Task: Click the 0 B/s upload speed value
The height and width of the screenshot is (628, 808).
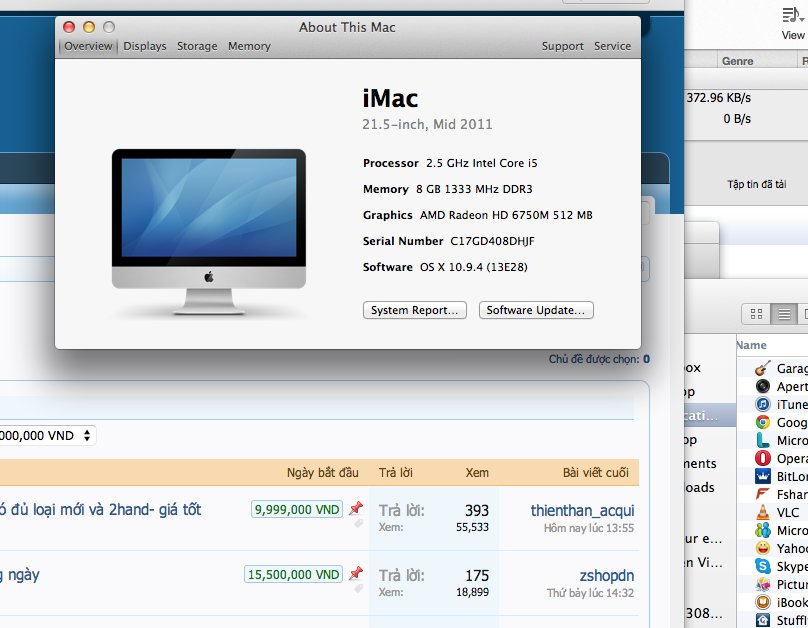Action: pos(737,119)
